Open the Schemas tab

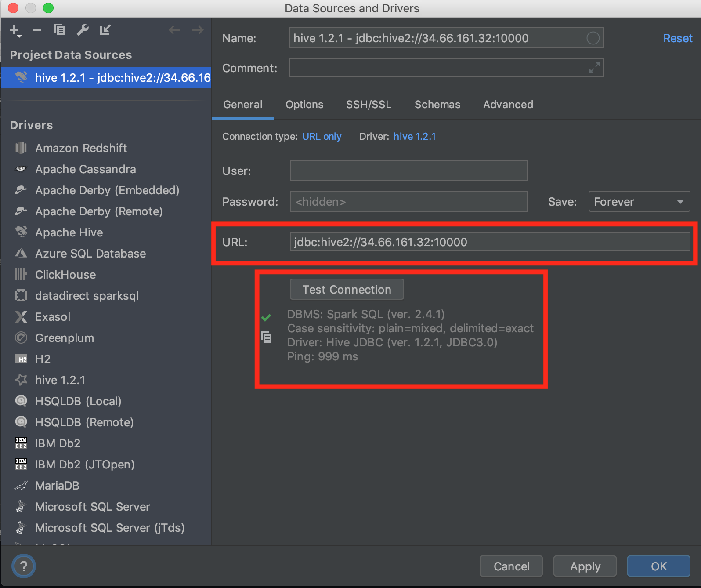pyautogui.click(x=437, y=105)
